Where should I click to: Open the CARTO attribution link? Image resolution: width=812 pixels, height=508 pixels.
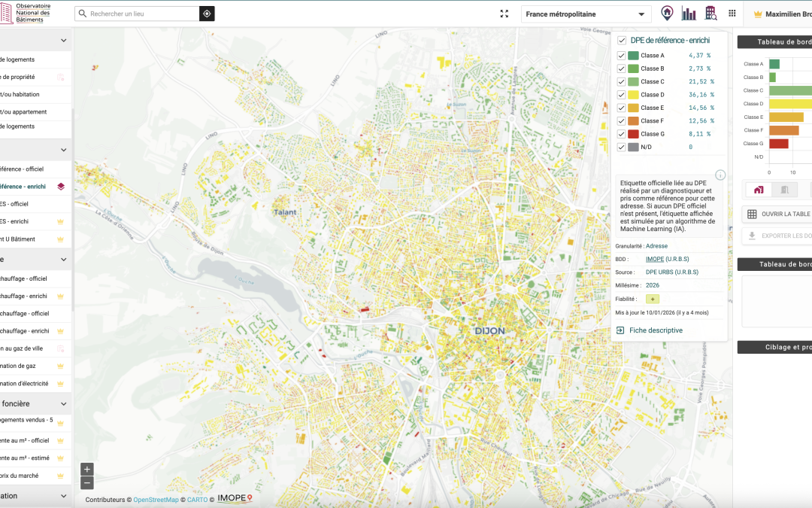[x=197, y=500]
